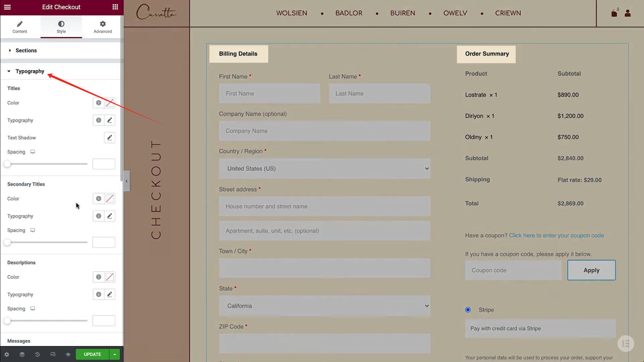Open global color picker for Secondary Titles

pos(98,198)
